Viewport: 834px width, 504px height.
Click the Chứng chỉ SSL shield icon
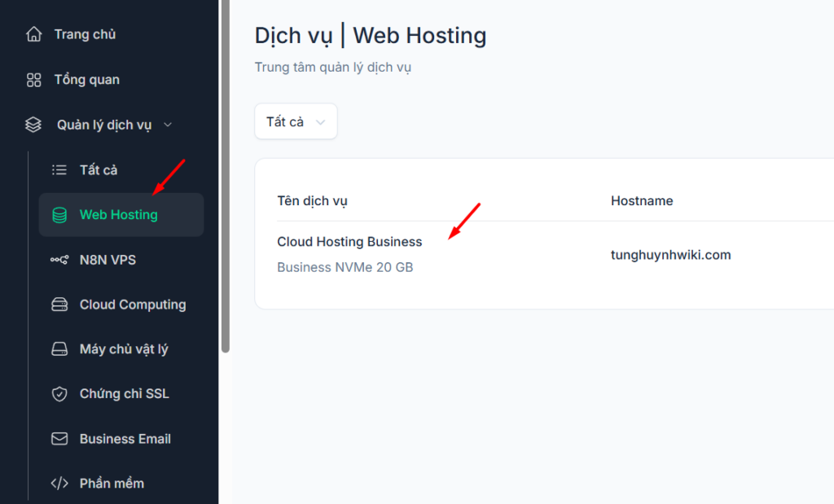point(59,394)
